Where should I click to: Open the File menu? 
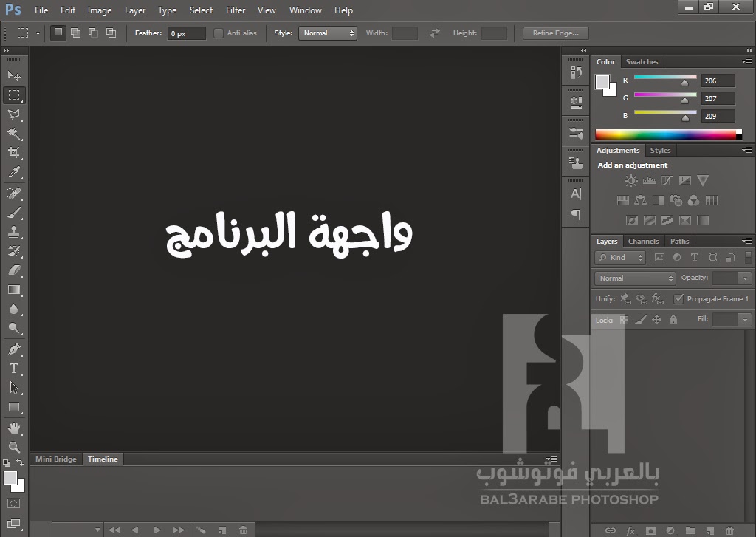pyautogui.click(x=41, y=10)
